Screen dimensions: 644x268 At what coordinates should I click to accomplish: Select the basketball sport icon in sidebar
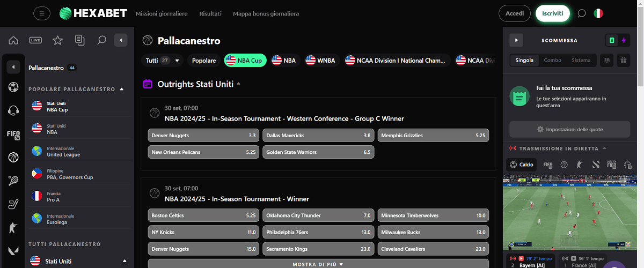click(13, 157)
